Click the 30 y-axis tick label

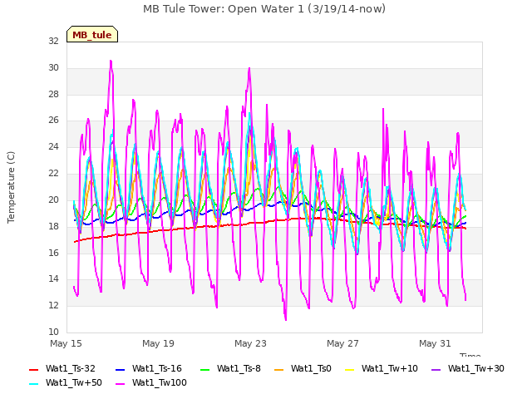pyautogui.click(x=53, y=67)
